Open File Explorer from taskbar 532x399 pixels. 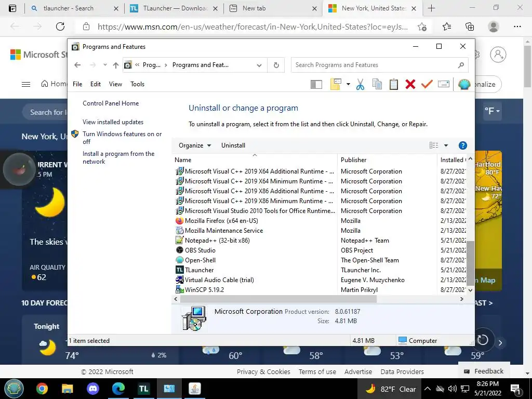68,389
